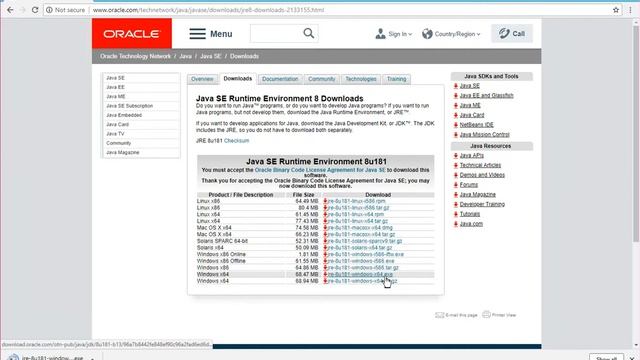
Task: Click the red arrow beside Java Mission Control
Action: [x=456, y=135]
